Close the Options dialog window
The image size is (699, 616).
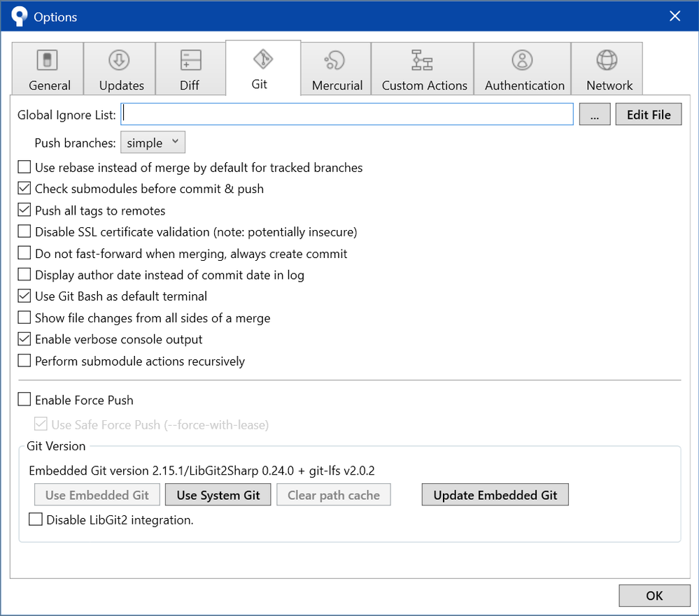point(675,17)
